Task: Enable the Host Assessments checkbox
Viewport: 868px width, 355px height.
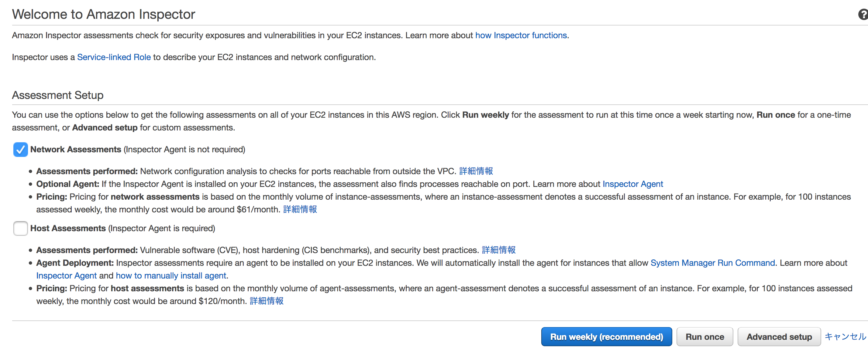Action: click(x=21, y=228)
